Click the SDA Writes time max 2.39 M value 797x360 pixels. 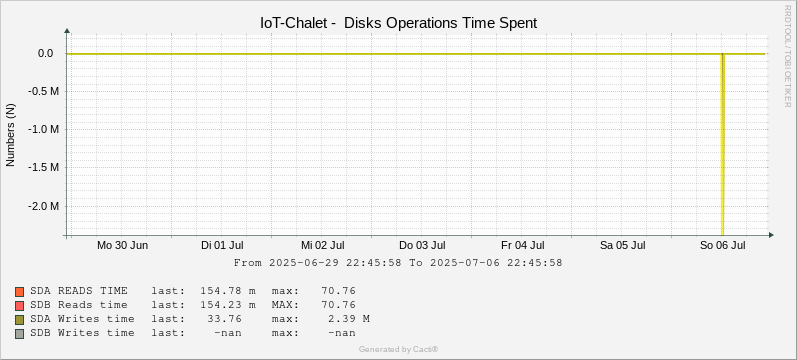click(x=352, y=319)
